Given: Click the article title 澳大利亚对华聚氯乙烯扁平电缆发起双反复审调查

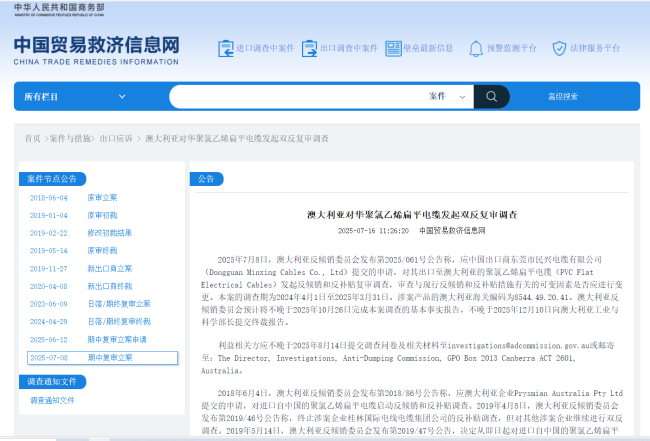Looking at the screenshot, I should point(412,215).
